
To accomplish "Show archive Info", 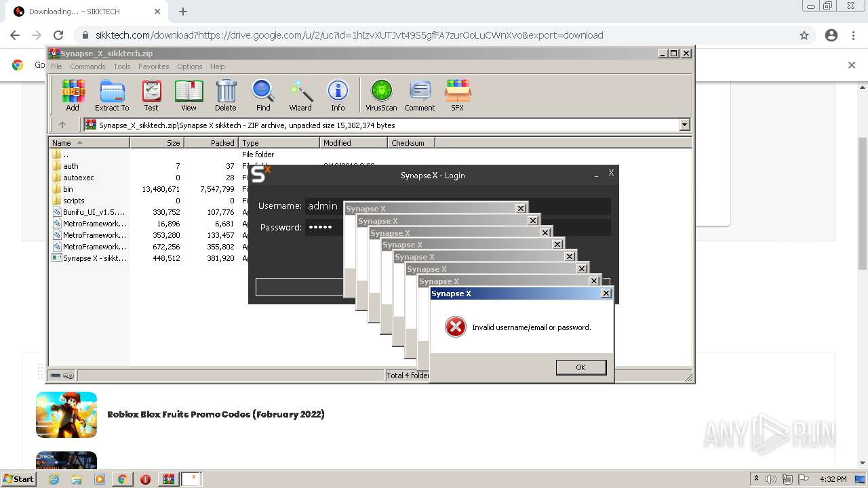I will (x=338, y=95).
